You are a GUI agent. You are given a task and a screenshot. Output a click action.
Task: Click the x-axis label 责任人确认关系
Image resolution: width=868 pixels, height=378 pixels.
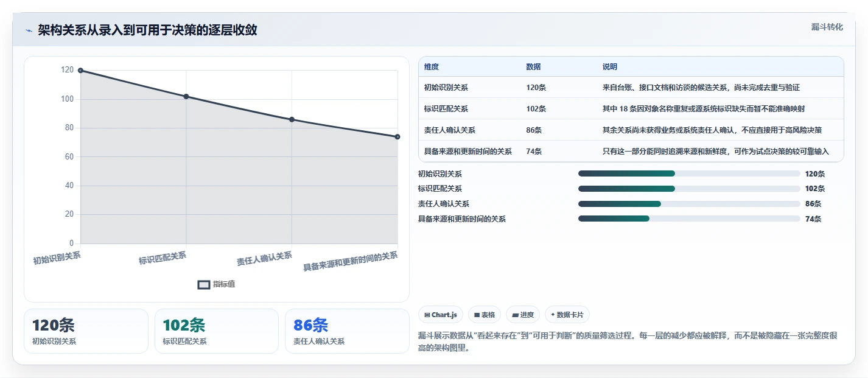pos(265,259)
